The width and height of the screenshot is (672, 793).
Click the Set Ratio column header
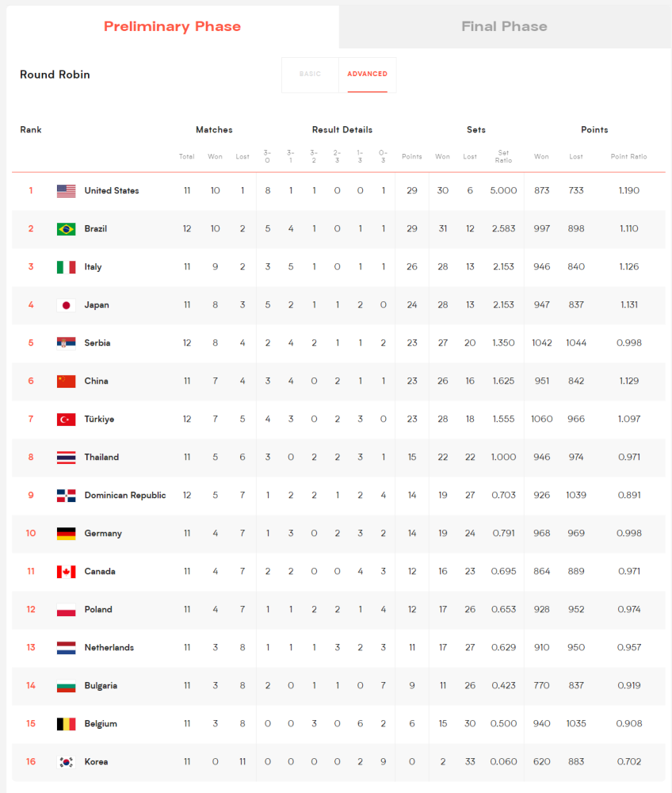point(503,156)
